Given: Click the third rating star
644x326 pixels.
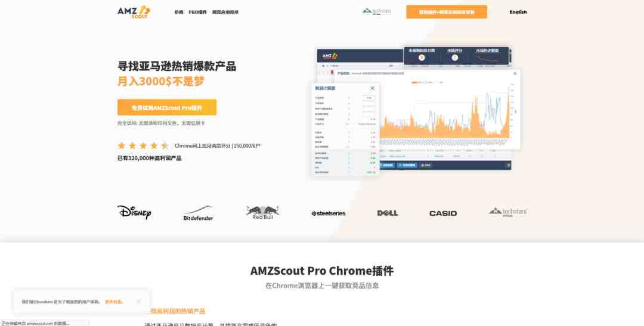Looking at the screenshot, I should tap(143, 145).
